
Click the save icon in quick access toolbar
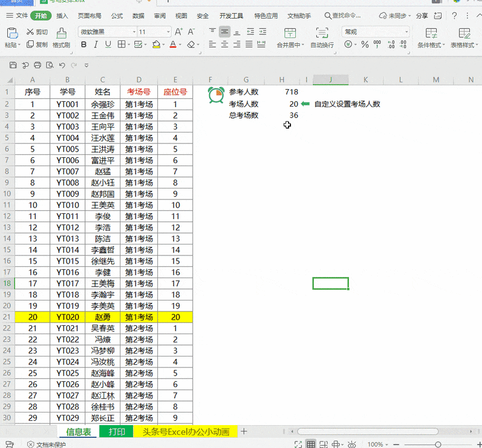pos(13,65)
